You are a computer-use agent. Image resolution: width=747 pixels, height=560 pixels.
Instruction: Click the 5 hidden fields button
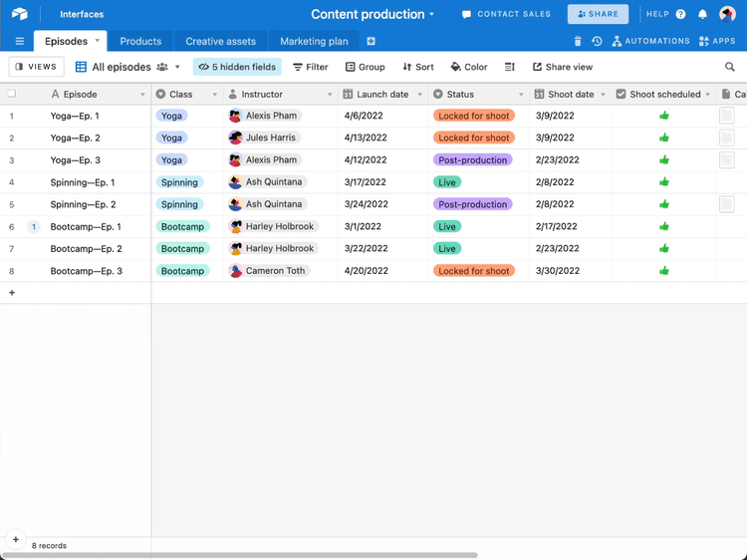click(237, 67)
